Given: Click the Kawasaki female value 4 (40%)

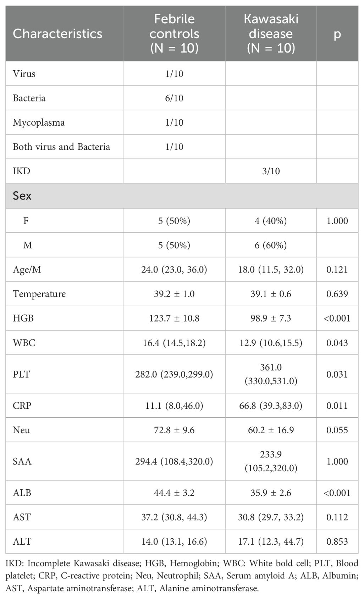Looking at the screenshot, I should (271, 221).
